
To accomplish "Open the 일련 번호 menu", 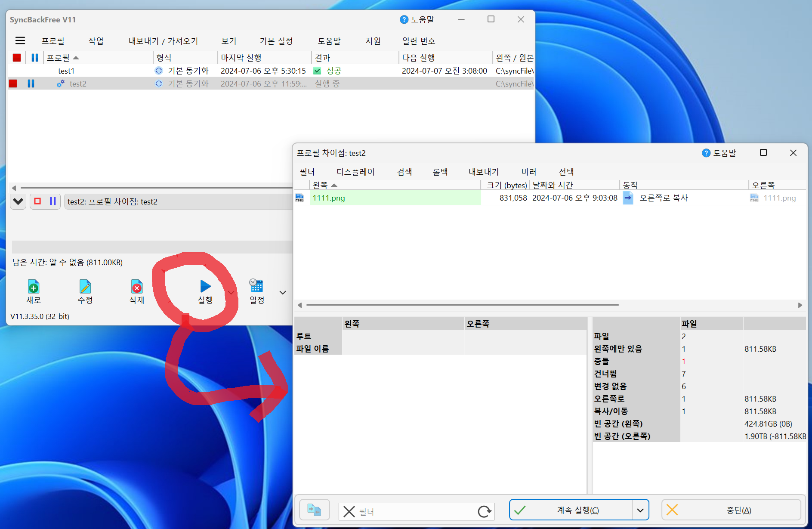I will click(x=419, y=41).
